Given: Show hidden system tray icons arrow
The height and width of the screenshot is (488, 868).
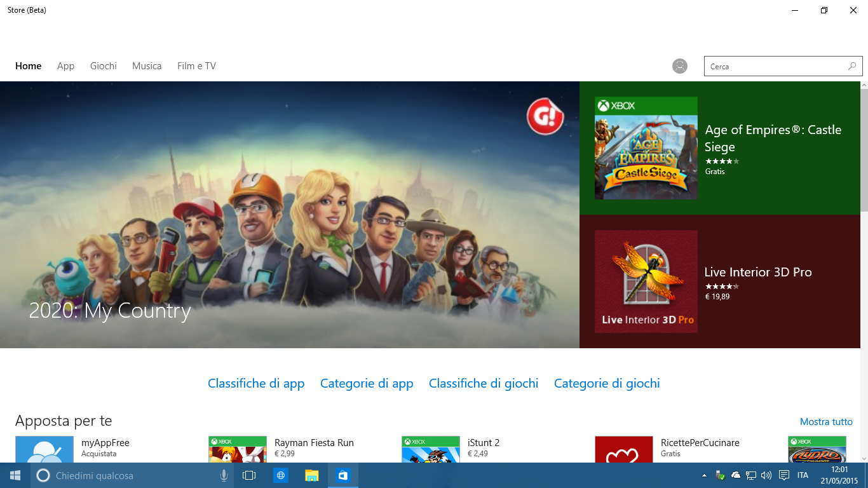Looking at the screenshot, I should point(704,475).
